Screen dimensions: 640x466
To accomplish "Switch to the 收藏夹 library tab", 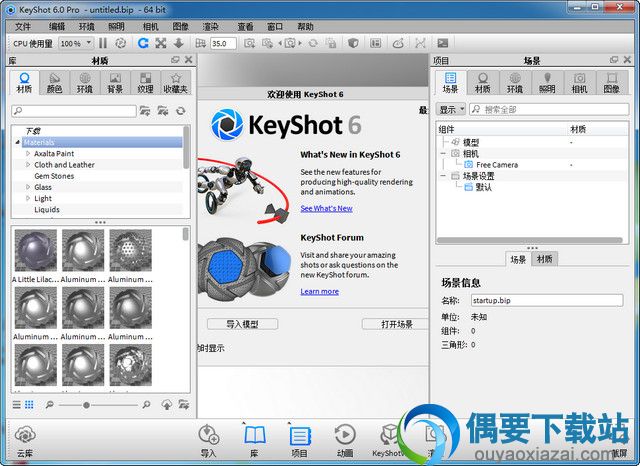I will [176, 83].
